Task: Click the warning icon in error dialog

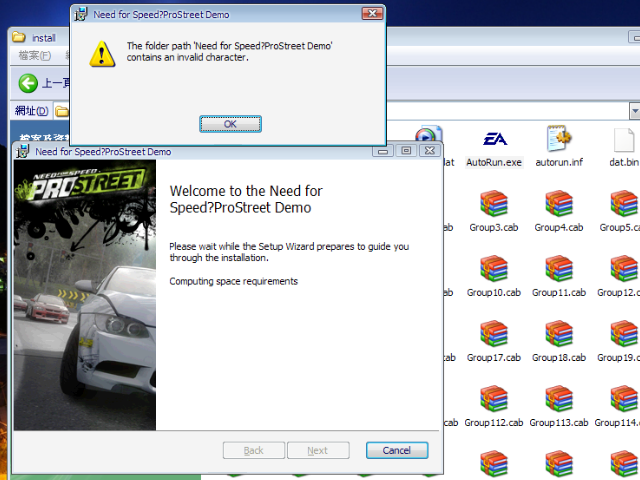Action: coord(102,53)
